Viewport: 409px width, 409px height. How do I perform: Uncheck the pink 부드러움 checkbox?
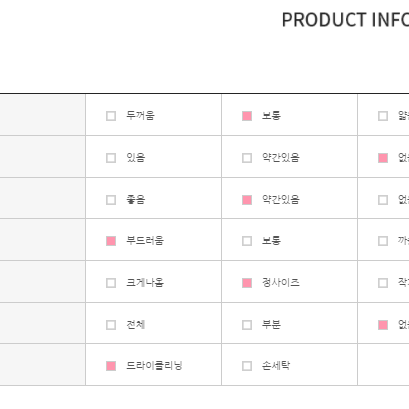111,241
